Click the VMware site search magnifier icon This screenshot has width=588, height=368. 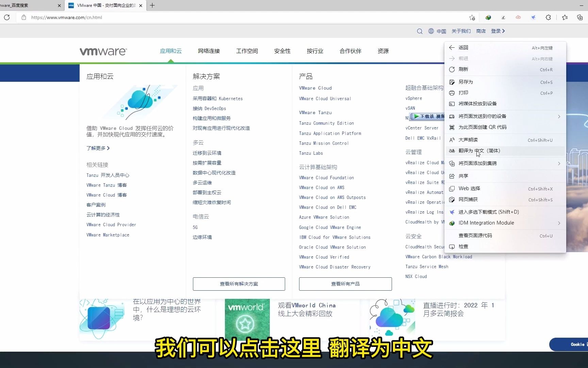coord(420,31)
